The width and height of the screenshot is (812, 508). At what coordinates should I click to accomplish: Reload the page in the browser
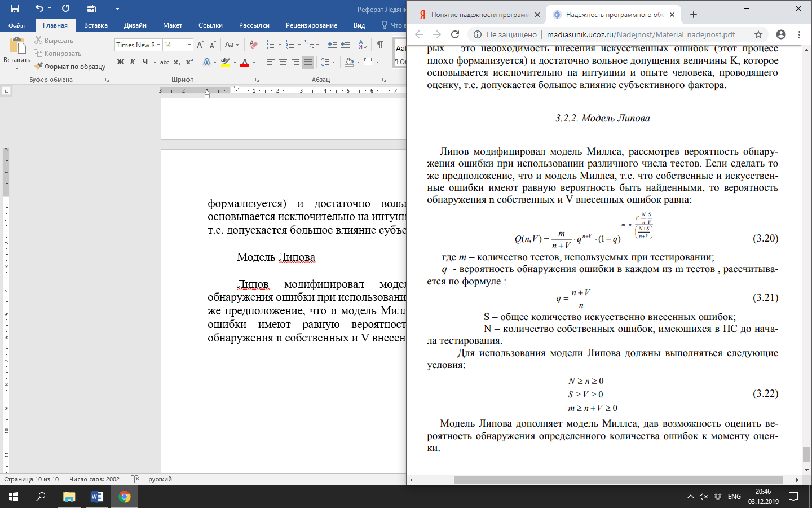(x=455, y=34)
